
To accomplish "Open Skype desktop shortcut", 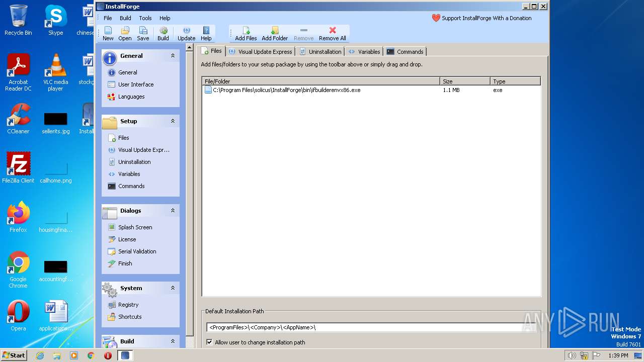I will tap(55, 21).
